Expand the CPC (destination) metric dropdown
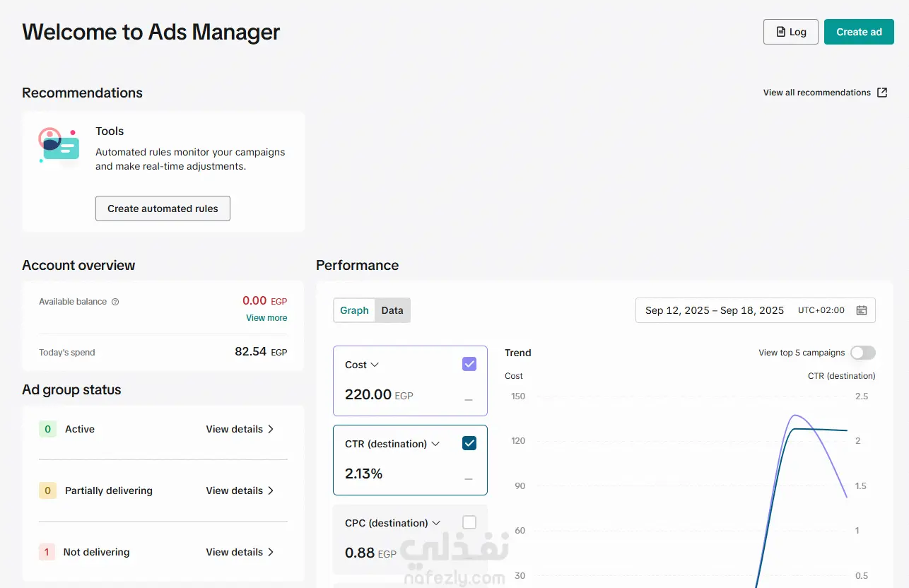 tap(436, 523)
